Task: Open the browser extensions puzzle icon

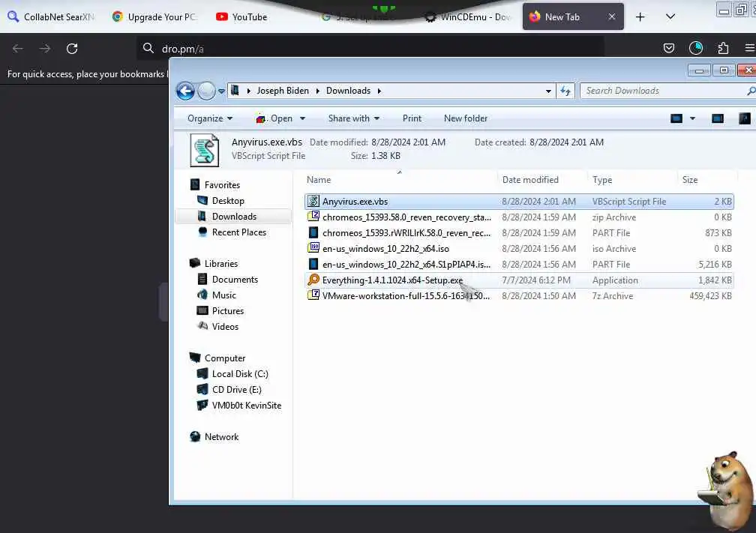Action: pyautogui.click(x=723, y=48)
